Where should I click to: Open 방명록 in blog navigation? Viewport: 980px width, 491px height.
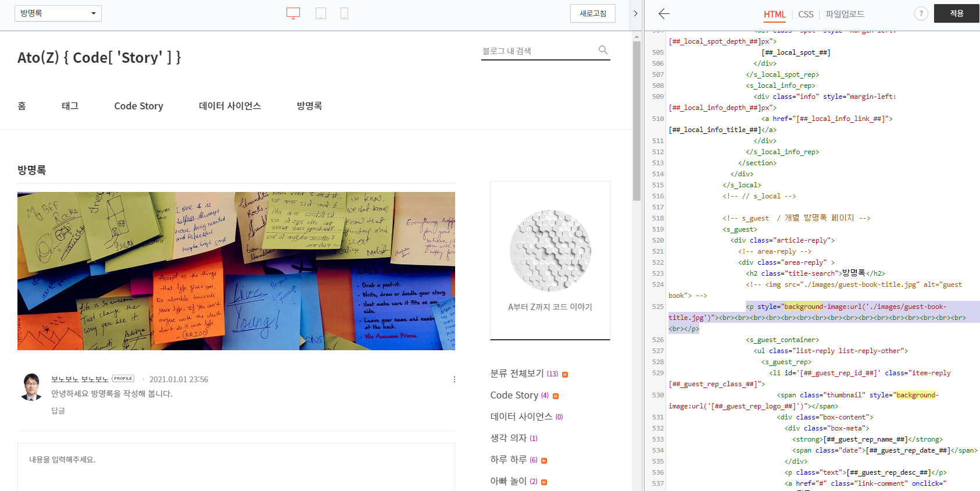coord(309,106)
